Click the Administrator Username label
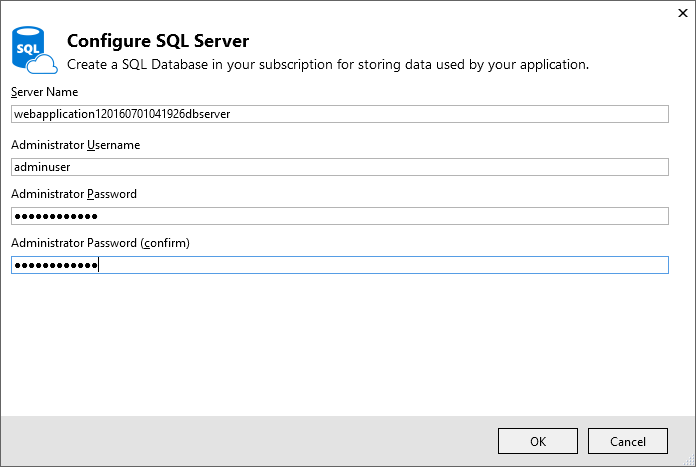696x467 pixels. [x=75, y=145]
